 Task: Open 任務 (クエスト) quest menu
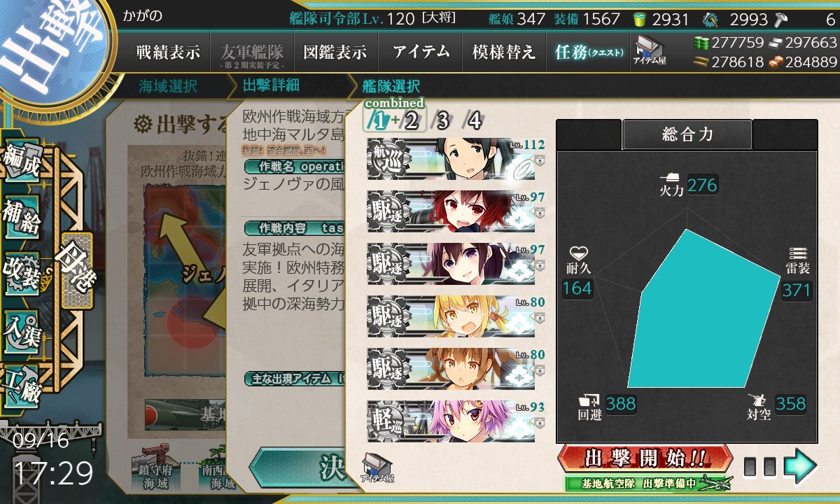[587, 52]
